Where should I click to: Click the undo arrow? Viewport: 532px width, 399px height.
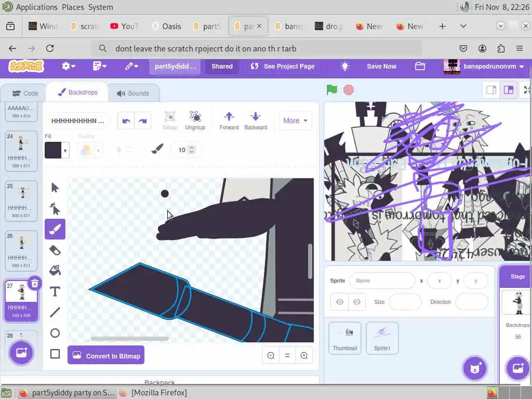click(x=126, y=121)
